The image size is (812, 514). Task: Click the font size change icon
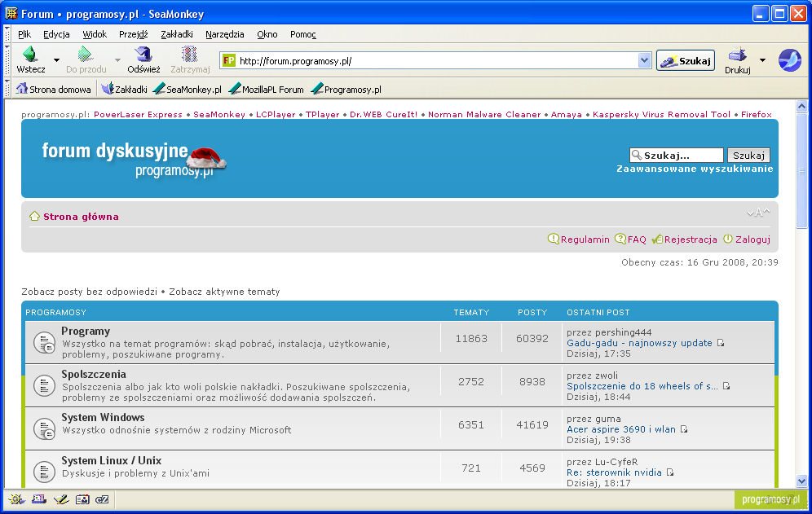click(759, 213)
